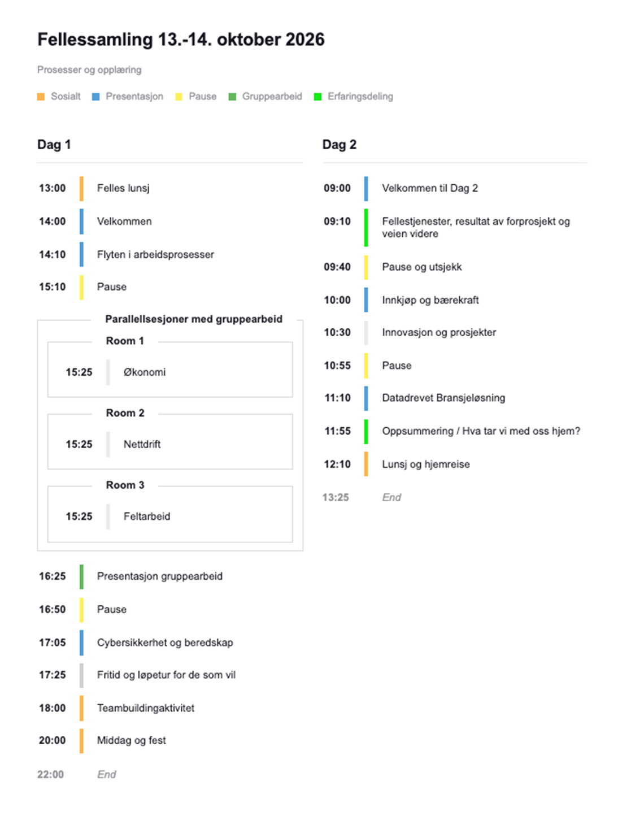644x816 pixels.
Task: Click the Dag 2 heading
Action: pyautogui.click(x=340, y=145)
